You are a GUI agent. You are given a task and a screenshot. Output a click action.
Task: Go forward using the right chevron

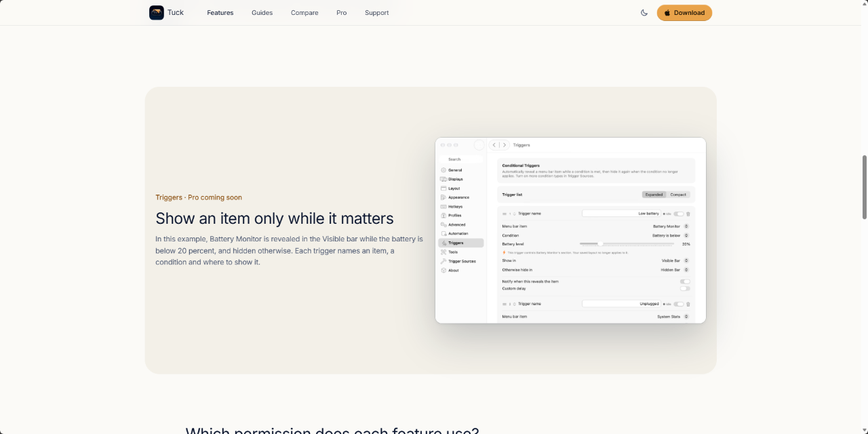(x=504, y=145)
